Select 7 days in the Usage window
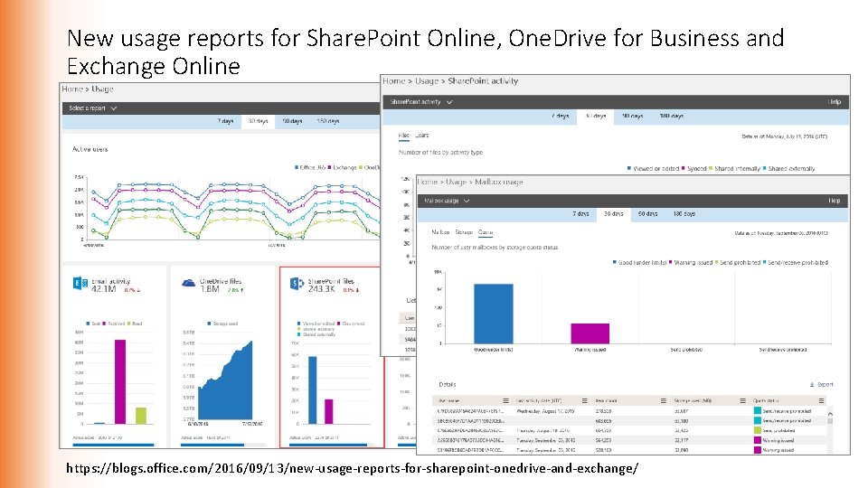868x488 pixels. [x=225, y=121]
